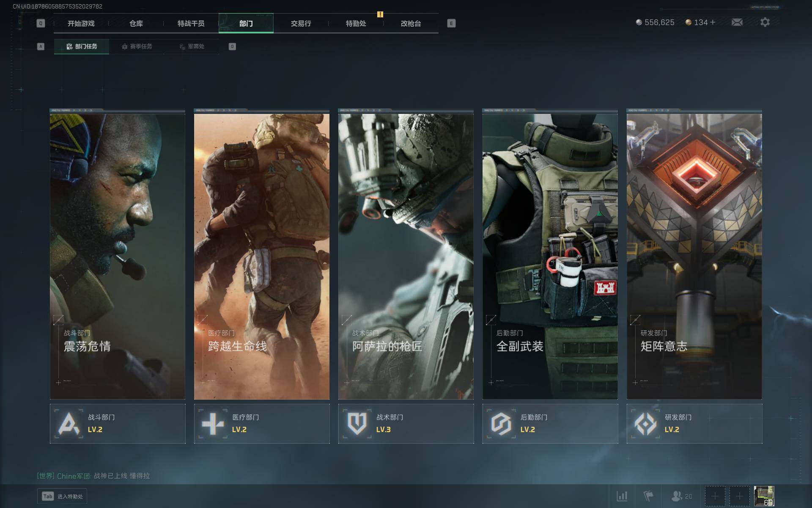Click the statistics bar chart icon
The height and width of the screenshot is (508, 812).
[622, 496]
